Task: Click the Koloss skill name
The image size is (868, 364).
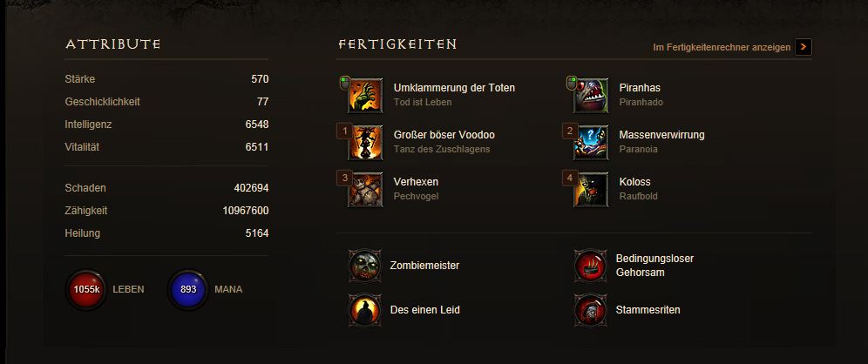Action: click(635, 182)
